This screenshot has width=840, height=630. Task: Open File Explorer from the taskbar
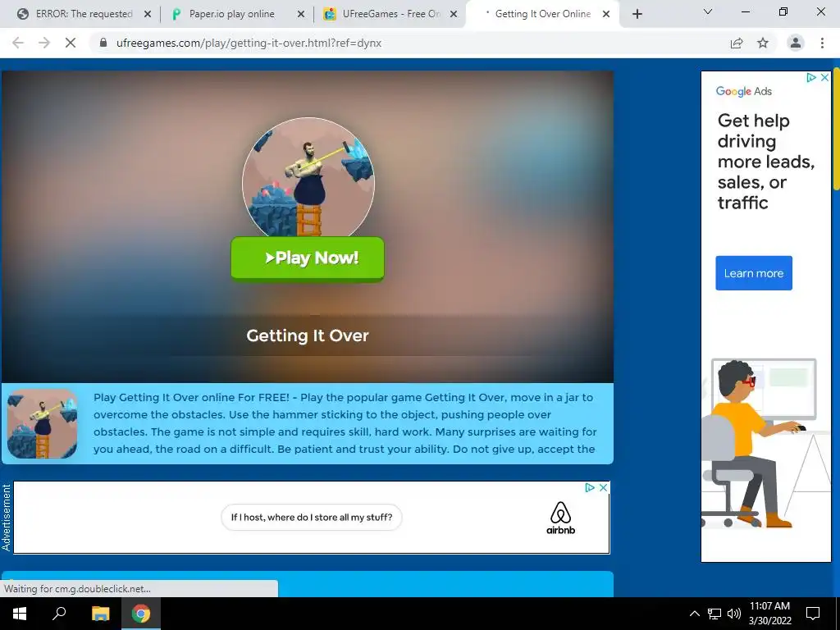100,614
